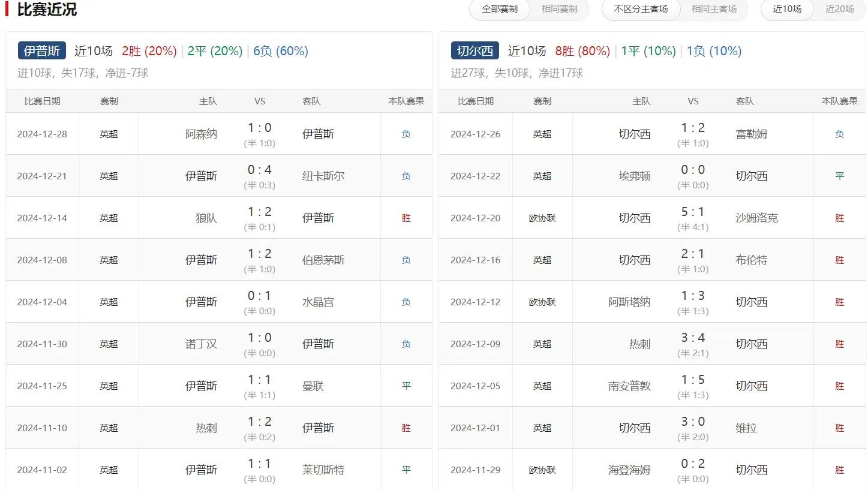868x490 pixels.
Task: Click the 伊普斯 team badge label
Action: point(42,51)
